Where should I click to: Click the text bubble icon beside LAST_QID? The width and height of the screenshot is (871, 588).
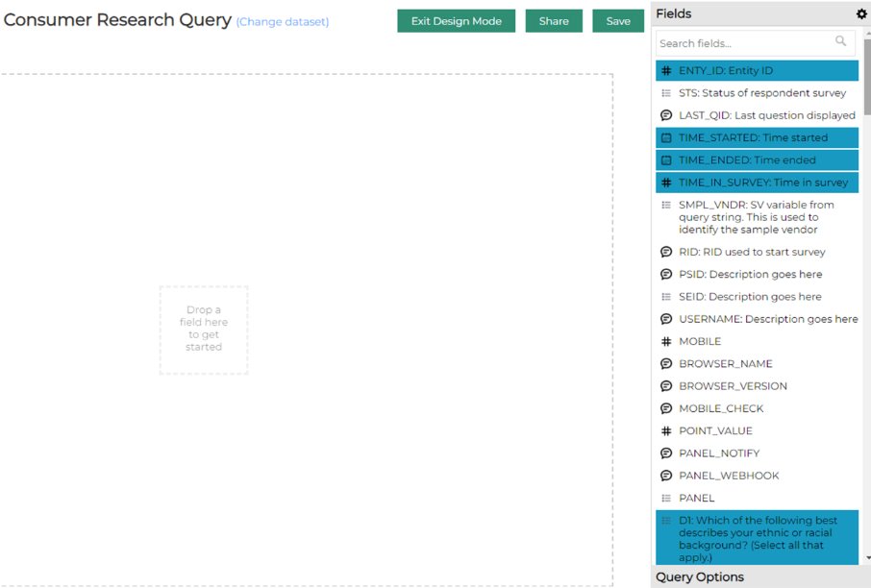666,115
